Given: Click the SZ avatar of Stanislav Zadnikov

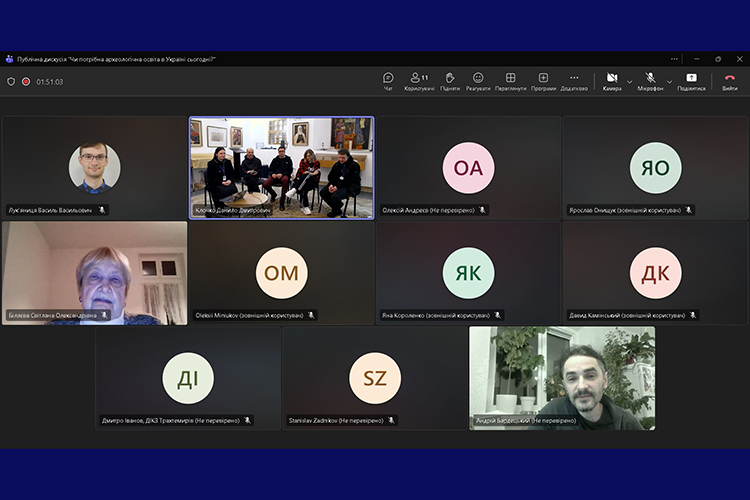Looking at the screenshot, I should (x=375, y=378).
